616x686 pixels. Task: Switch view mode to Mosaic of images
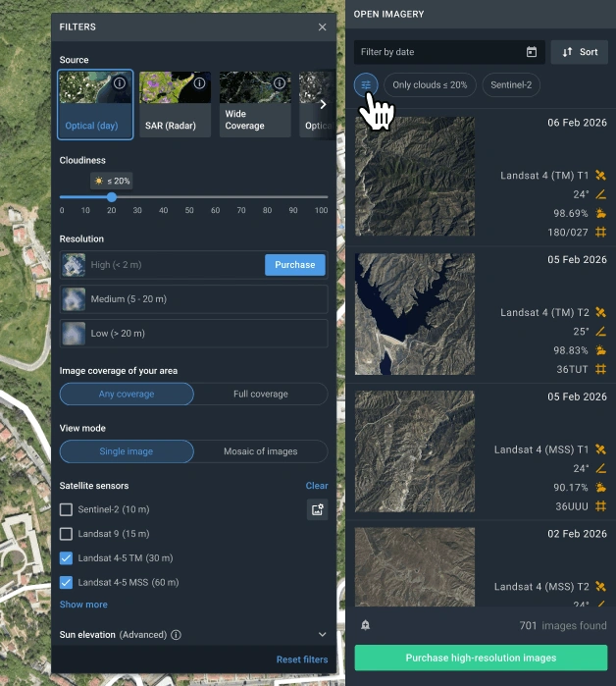261,451
